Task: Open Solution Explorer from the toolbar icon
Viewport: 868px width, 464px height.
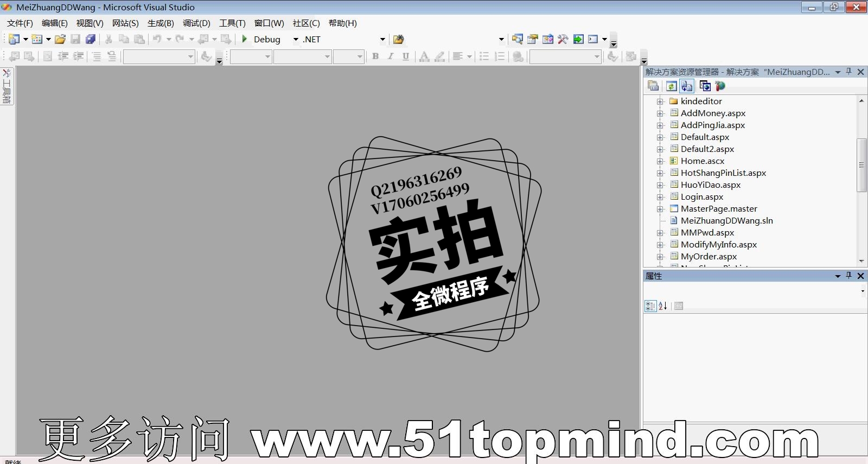Action: [x=518, y=39]
